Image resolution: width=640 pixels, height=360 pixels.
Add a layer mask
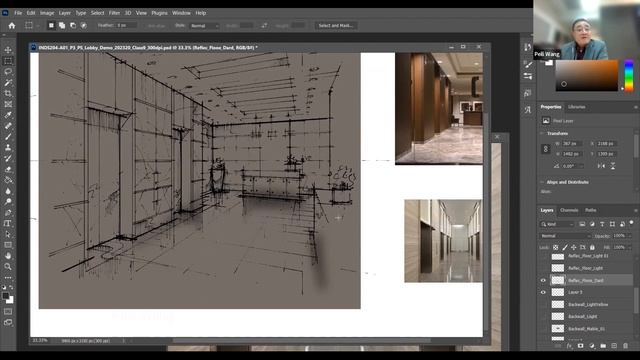(580, 346)
